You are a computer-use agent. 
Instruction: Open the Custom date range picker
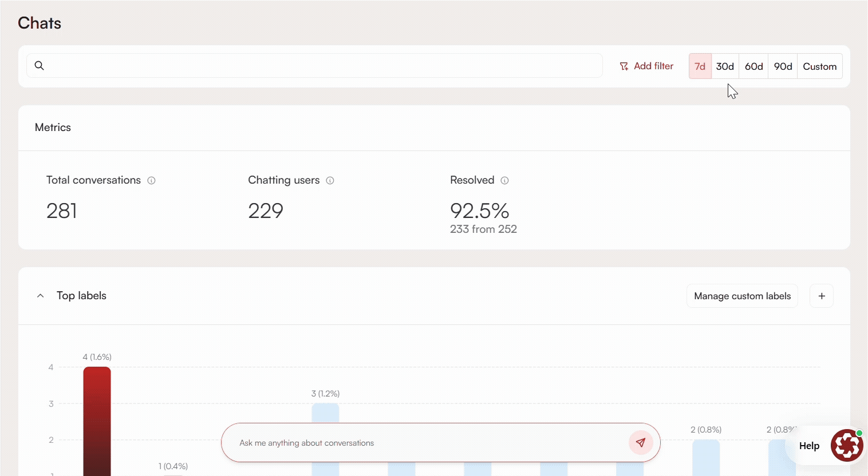point(819,66)
